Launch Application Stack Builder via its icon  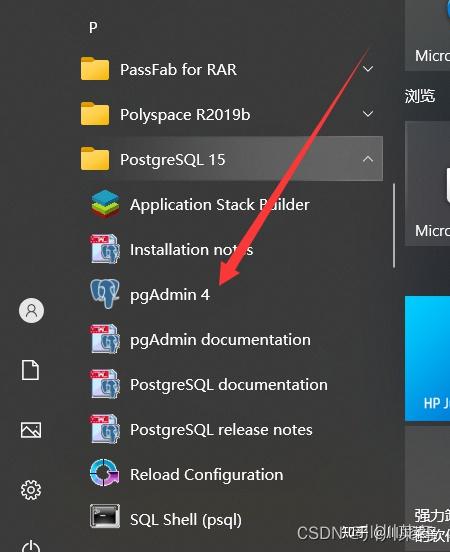[x=105, y=204]
